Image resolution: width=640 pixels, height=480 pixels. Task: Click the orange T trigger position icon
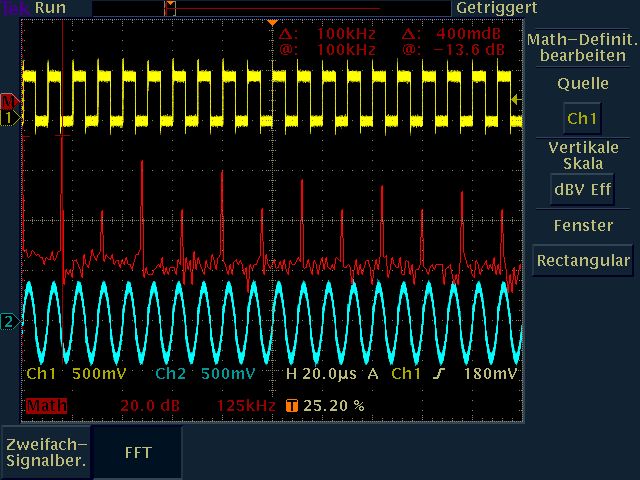tap(292, 406)
